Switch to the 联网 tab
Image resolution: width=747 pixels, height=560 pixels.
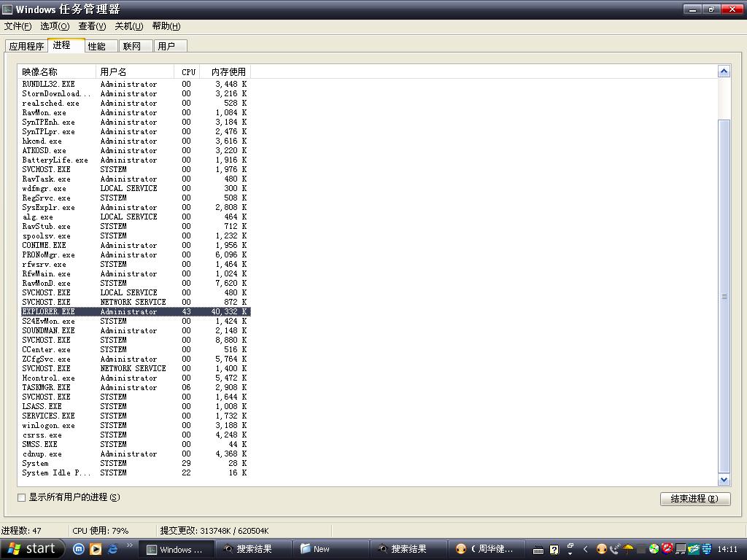click(136, 46)
